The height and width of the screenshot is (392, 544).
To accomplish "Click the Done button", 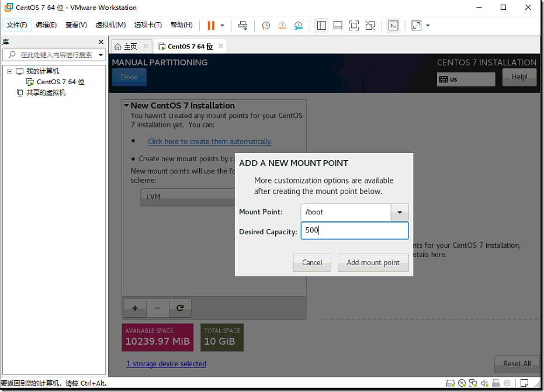I will pyautogui.click(x=129, y=77).
